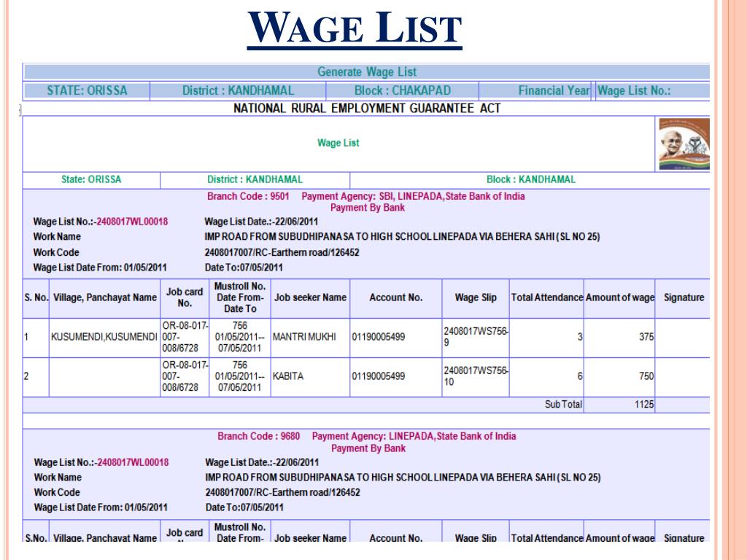Click work name text in Branch 9501 section
This screenshot has height=560, width=747.
[402, 237]
